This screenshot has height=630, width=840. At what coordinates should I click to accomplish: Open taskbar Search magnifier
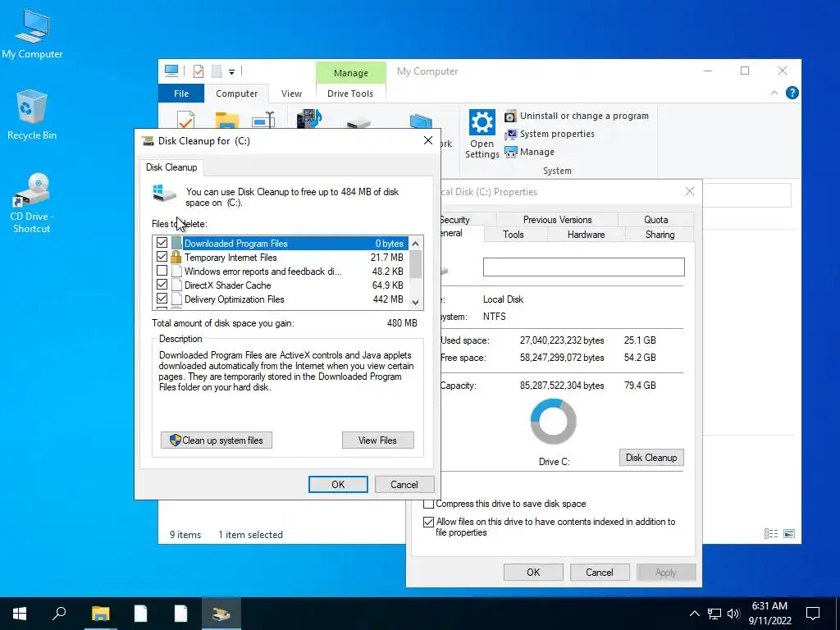pyautogui.click(x=59, y=614)
